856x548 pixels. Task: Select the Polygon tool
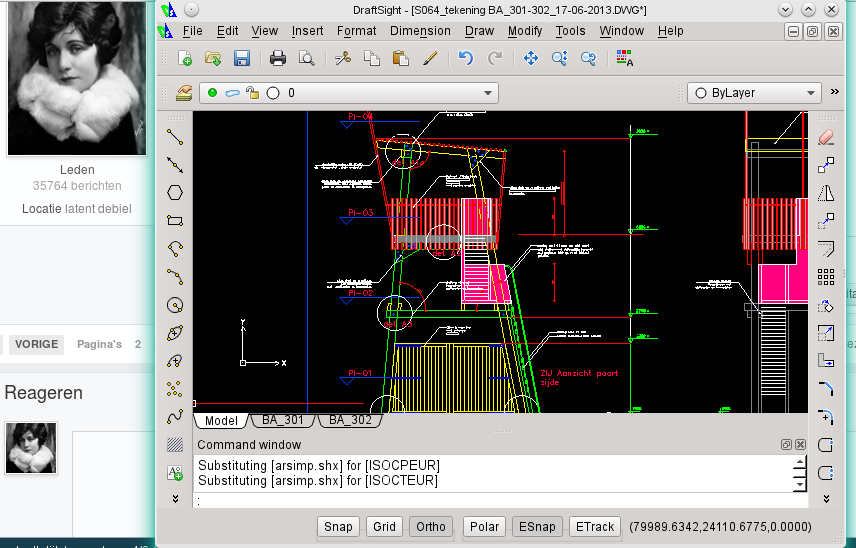(175, 193)
